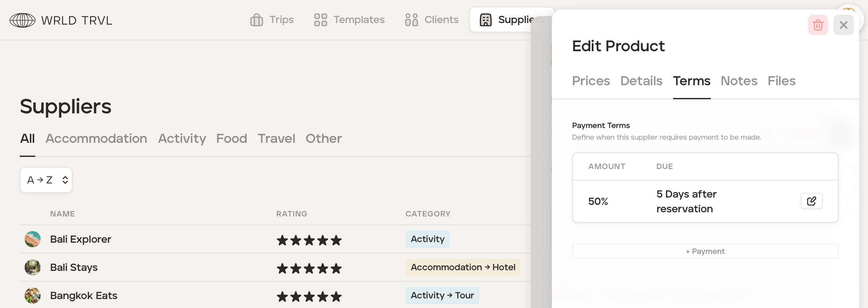Open Clients via the people icon
The width and height of the screenshot is (868, 308).
tap(411, 20)
